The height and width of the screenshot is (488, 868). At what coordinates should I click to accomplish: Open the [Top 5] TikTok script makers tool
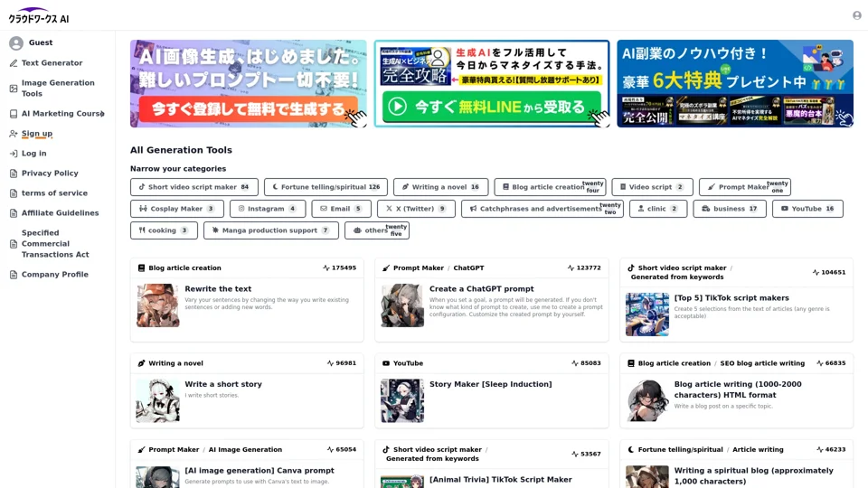tap(731, 298)
